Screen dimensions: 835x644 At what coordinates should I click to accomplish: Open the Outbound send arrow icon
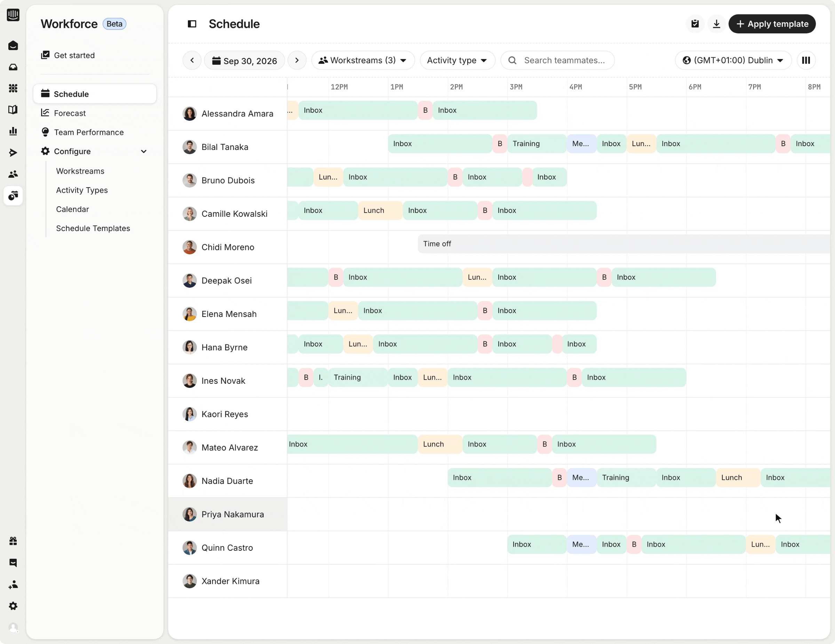(13, 153)
